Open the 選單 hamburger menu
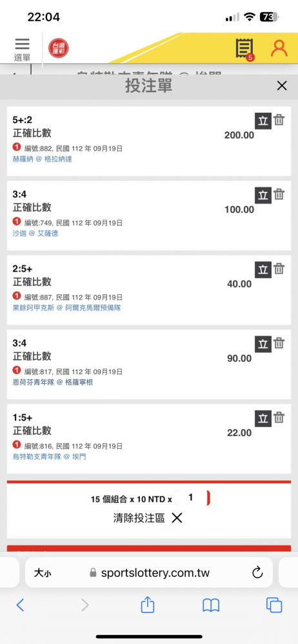This screenshot has width=298, height=644. (x=22, y=50)
